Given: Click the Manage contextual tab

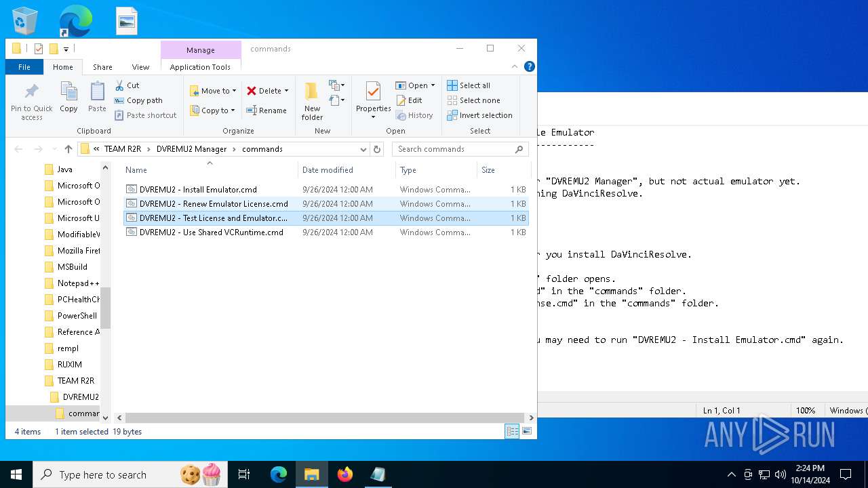Looking at the screenshot, I should (201, 50).
